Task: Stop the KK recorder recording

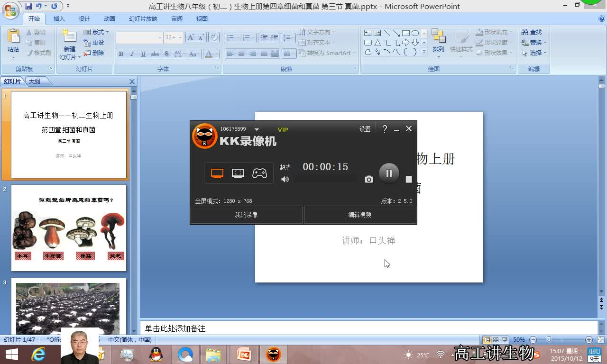Action: pos(409,179)
